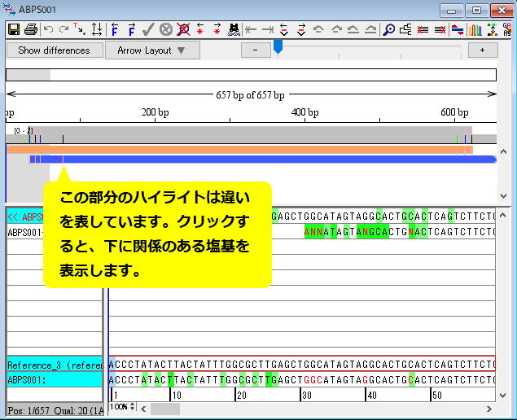Toggle the Show differences button
517x420 pixels.
54,50
